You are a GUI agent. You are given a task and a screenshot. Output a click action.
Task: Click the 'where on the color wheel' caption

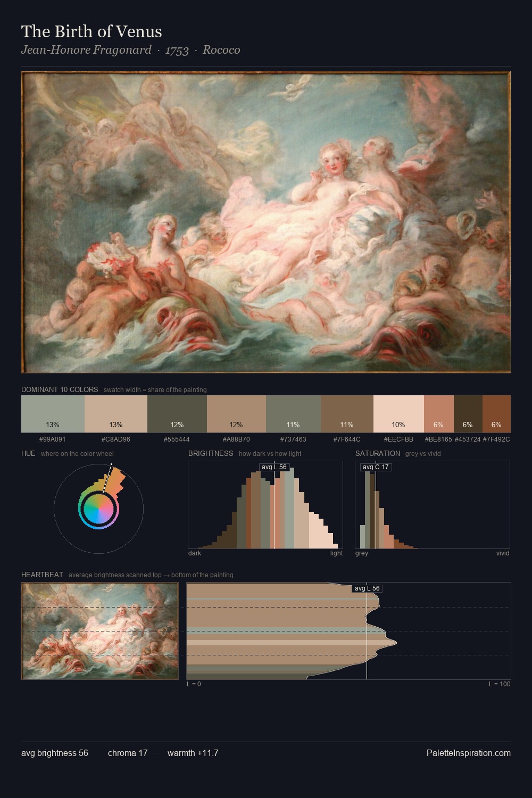click(x=77, y=454)
